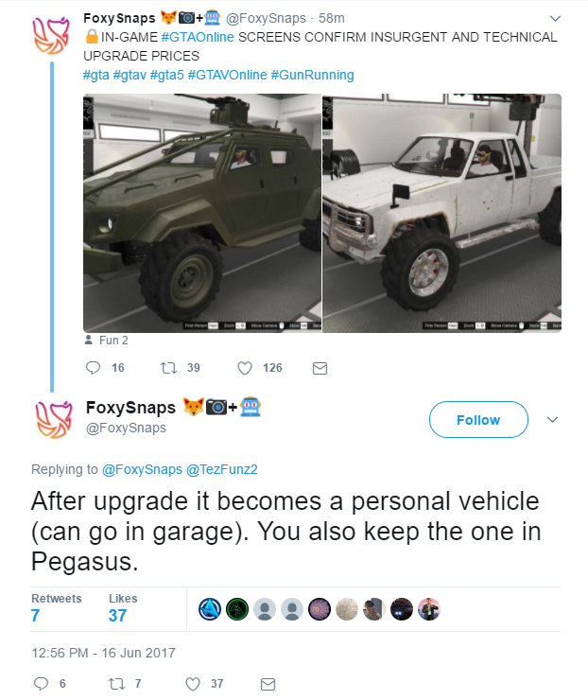Reply to the top tweet

point(93,367)
